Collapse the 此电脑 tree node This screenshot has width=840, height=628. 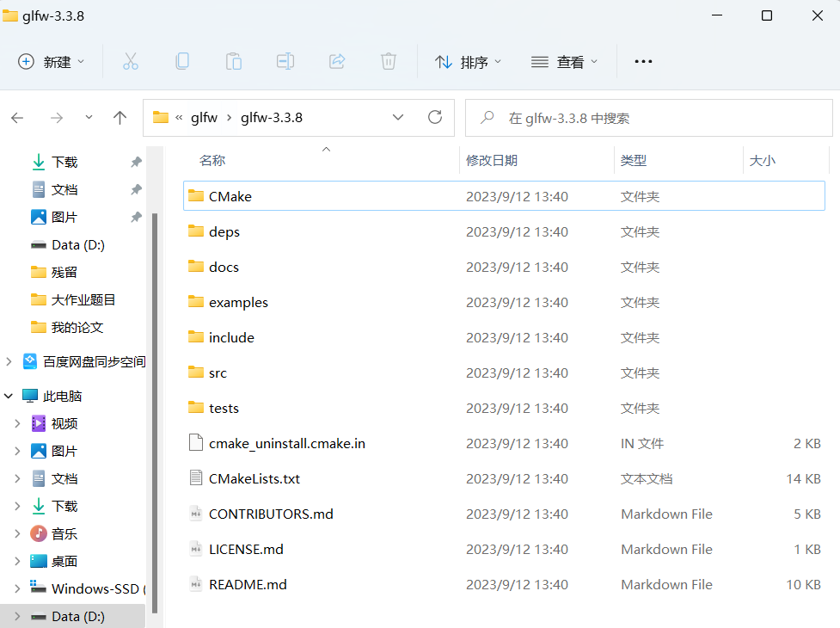coord(9,396)
